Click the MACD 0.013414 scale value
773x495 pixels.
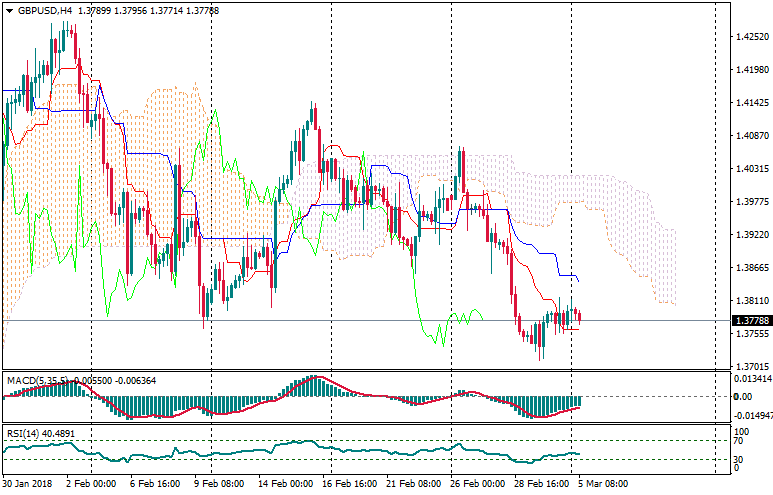click(752, 379)
